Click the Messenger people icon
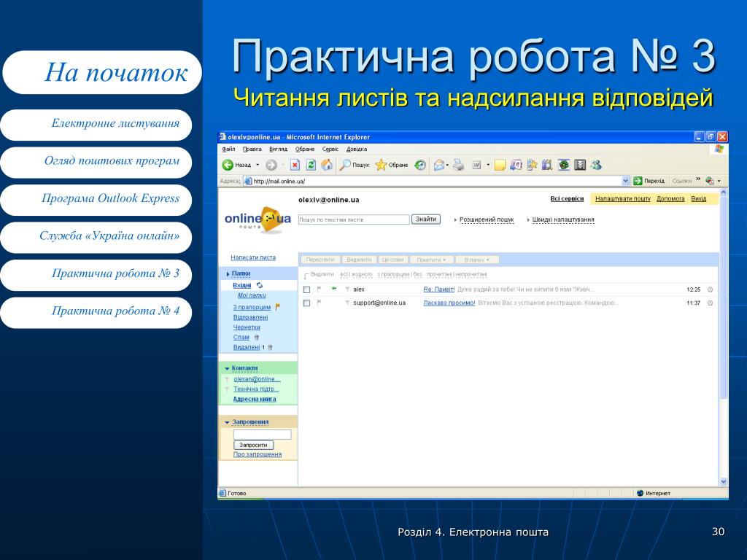This screenshot has height=560, width=747. 596,166
